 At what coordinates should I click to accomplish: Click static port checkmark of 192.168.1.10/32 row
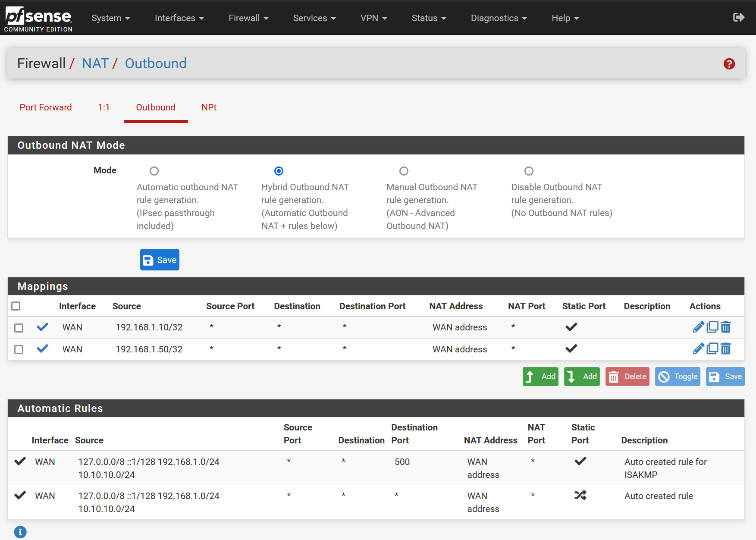pyautogui.click(x=571, y=327)
